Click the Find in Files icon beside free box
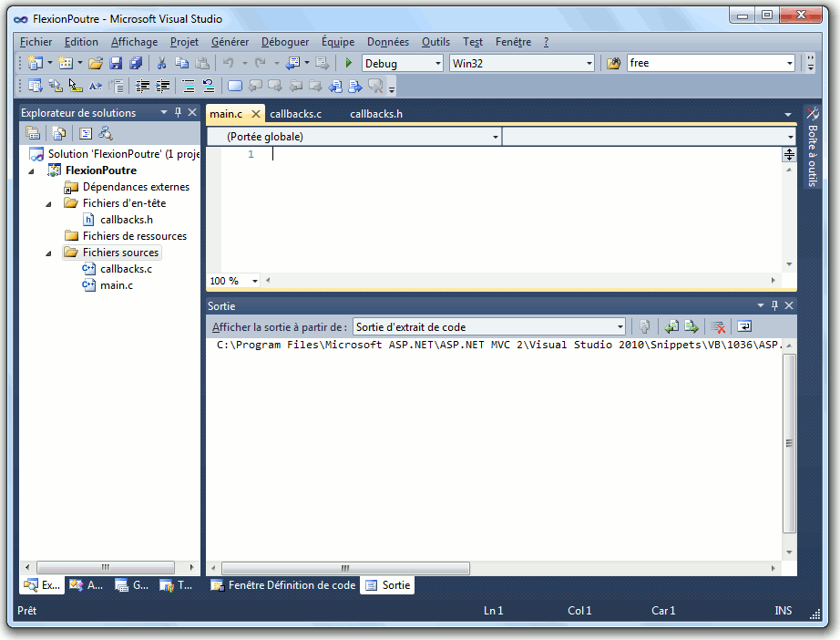This screenshot has width=840, height=640. tap(613, 63)
